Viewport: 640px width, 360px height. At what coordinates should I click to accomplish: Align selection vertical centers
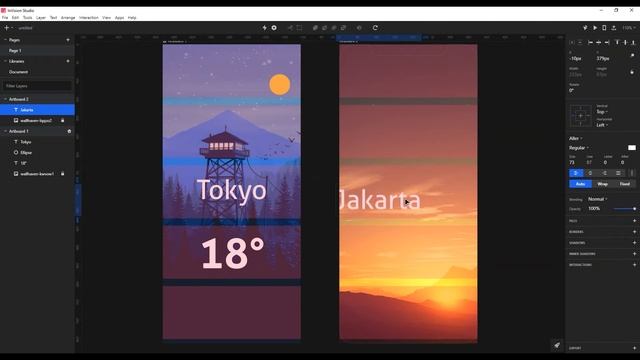tap(625, 42)
